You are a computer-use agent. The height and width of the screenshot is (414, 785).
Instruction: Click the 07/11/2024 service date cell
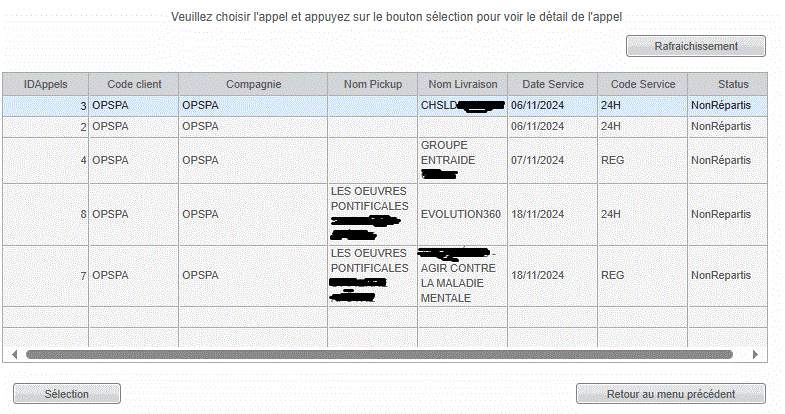coord(538,160)
